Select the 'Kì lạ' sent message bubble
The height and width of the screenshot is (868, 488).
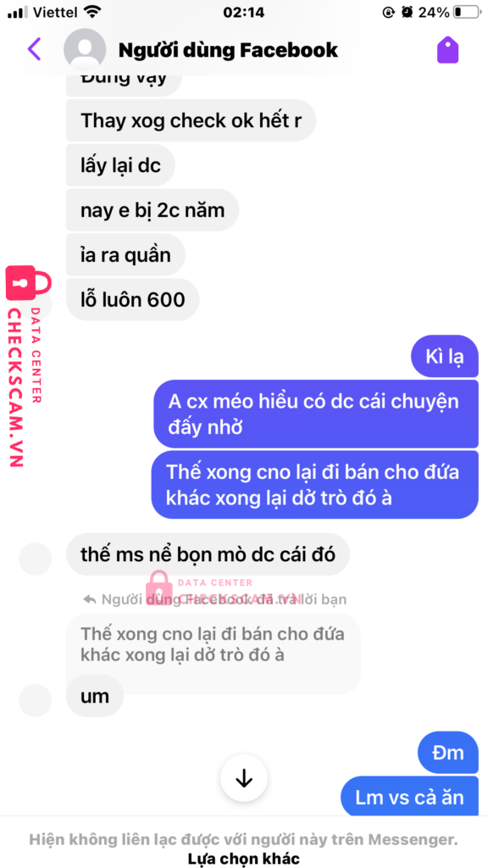444,356
